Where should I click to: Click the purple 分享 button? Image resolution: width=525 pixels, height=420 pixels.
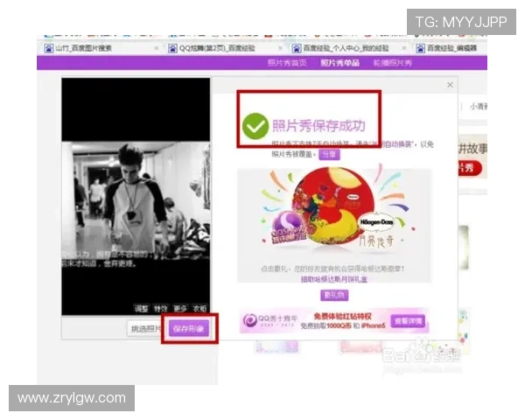327,153
